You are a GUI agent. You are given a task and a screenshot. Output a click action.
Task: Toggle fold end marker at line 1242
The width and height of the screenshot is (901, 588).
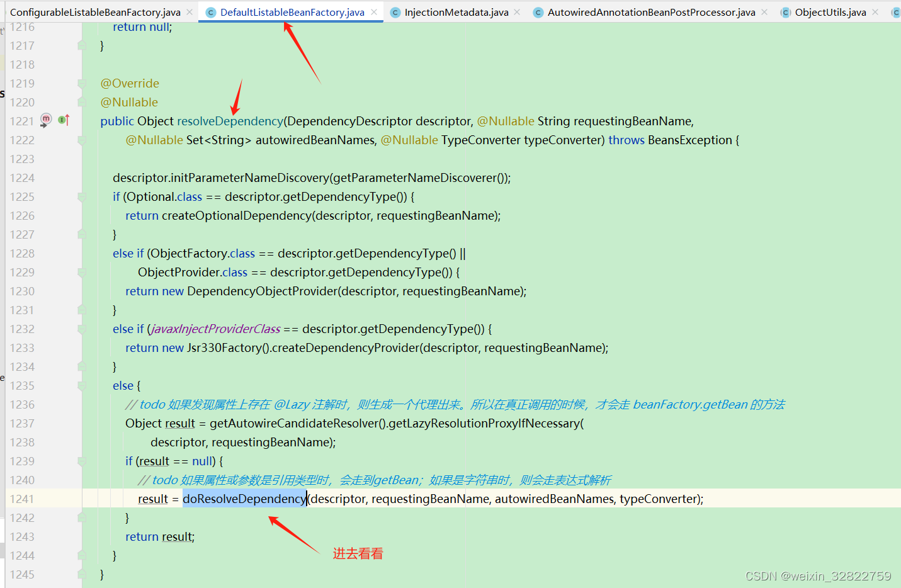point(82,517)
